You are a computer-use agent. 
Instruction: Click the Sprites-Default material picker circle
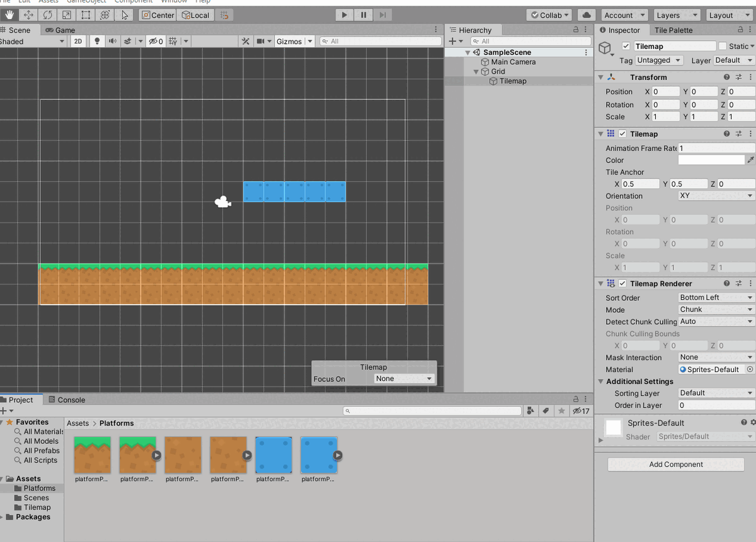coord(750,370)
